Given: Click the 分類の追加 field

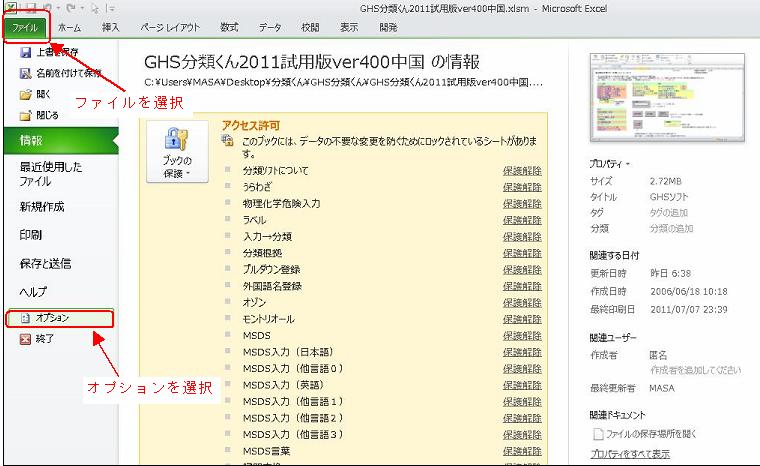Looking at the screenshot, I should pos(671,228).
